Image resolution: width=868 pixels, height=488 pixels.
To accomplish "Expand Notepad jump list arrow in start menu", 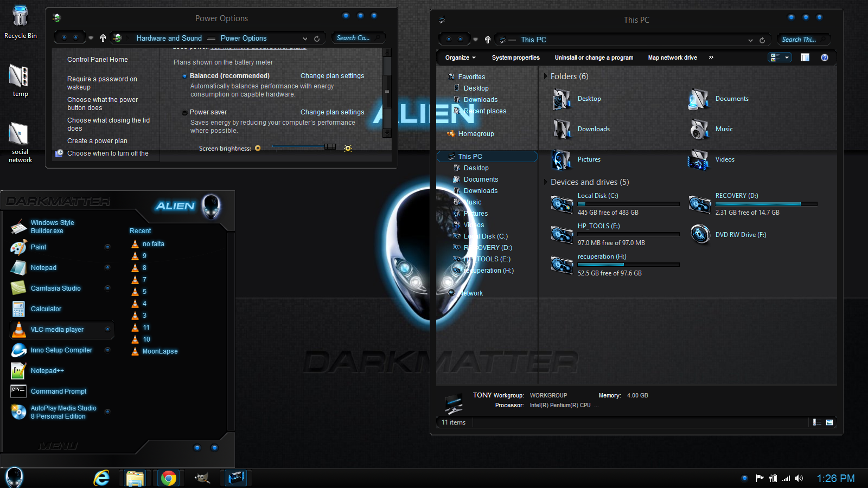I will point(107,268).
